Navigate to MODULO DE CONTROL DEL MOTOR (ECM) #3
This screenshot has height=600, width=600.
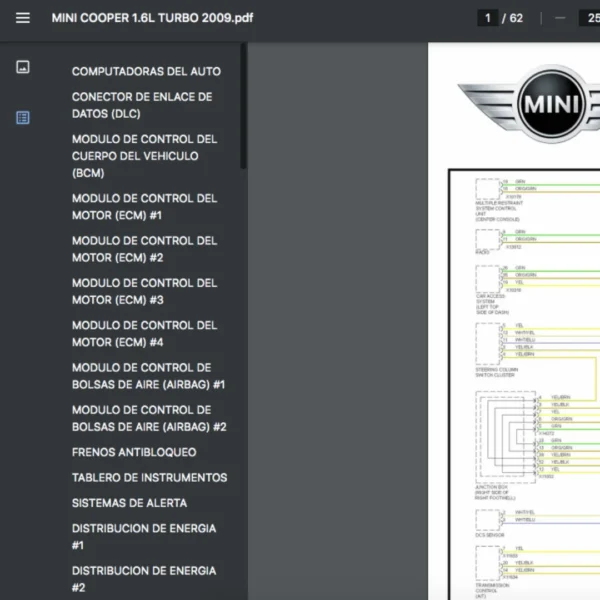tap(144, 291)
